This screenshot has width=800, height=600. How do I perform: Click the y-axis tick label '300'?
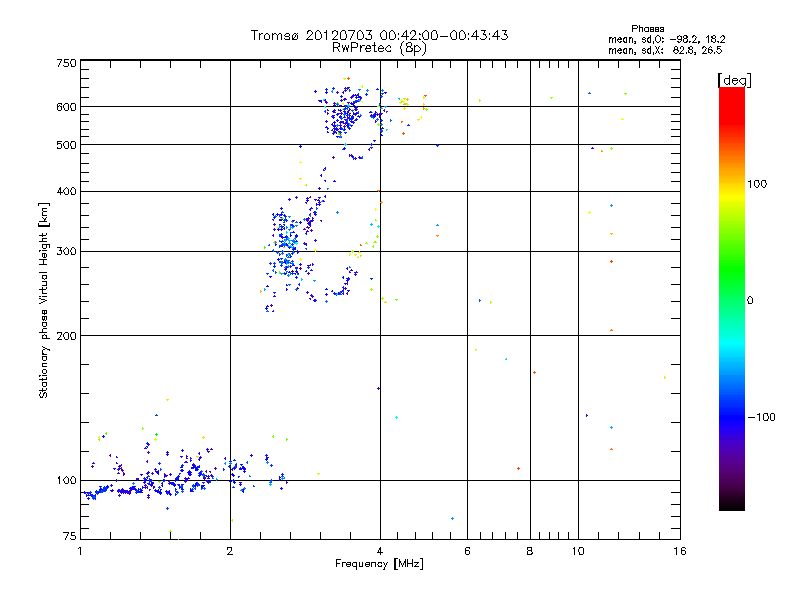[66, 251]
